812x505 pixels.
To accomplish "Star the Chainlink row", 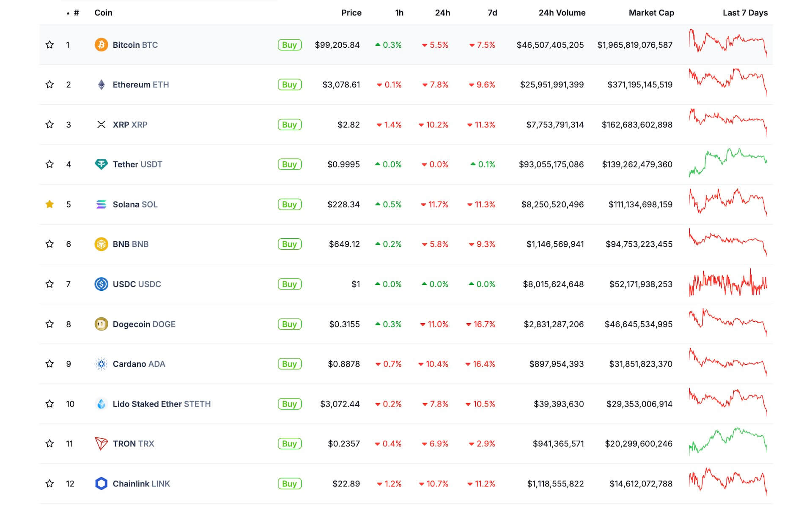I will click(x=49, y=483).
